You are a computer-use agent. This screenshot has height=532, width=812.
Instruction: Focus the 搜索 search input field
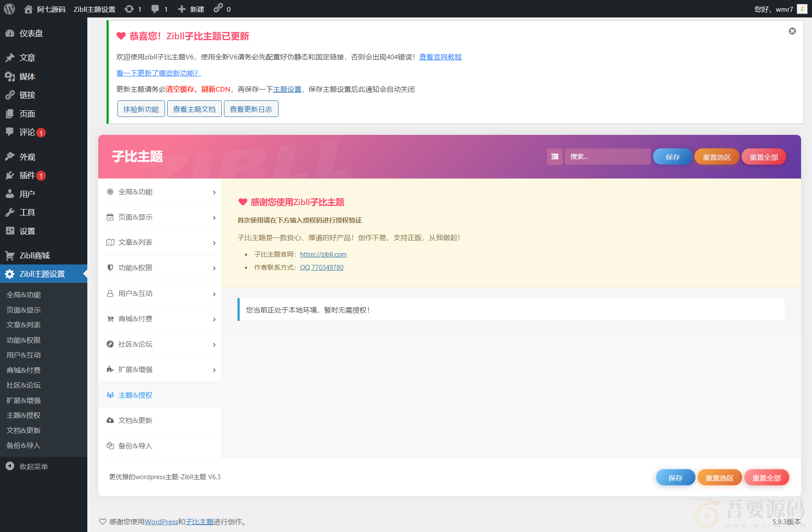pos(608,157)
